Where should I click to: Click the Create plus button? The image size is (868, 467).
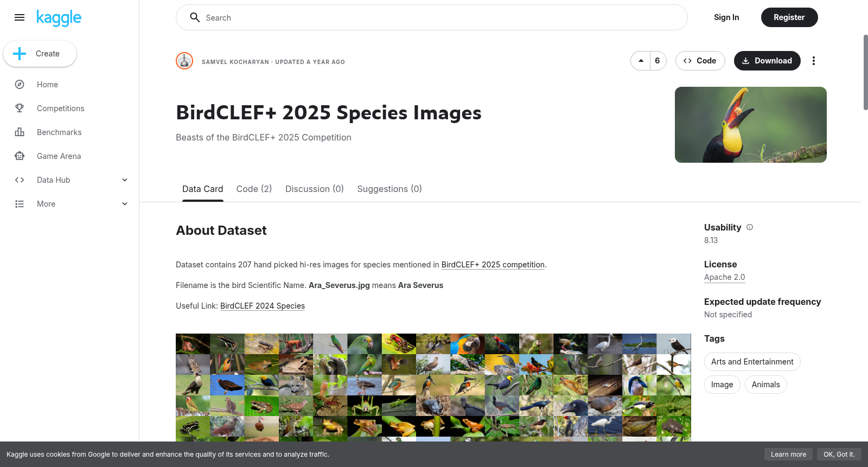(40, 54)
